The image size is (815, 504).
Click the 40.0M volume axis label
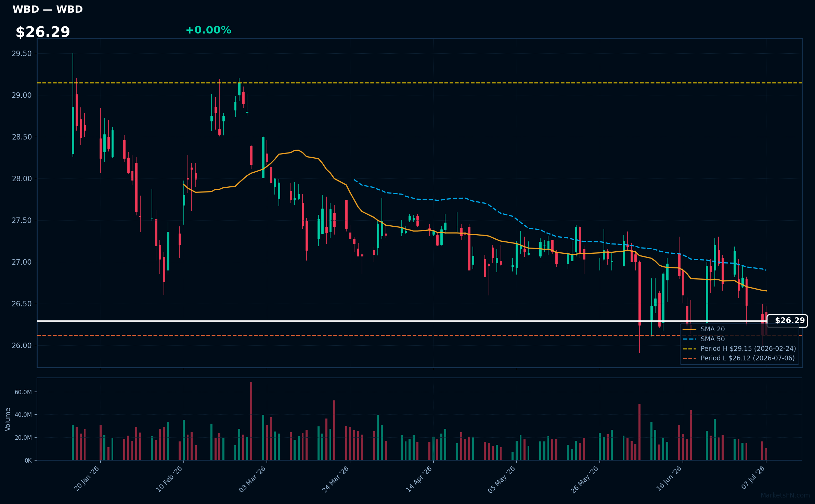click(x=23, y=415)
